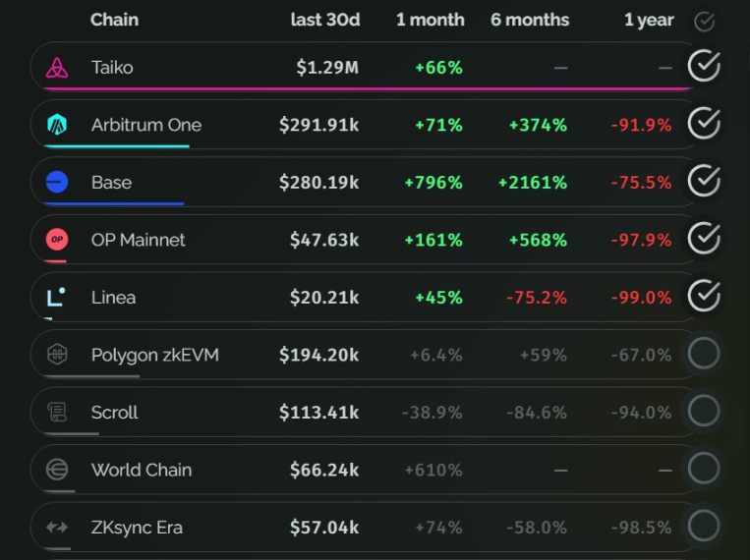Select the ZKsync Era $57.04k value
The height and width of the screenshot is (560, 750).
(324, 528)
